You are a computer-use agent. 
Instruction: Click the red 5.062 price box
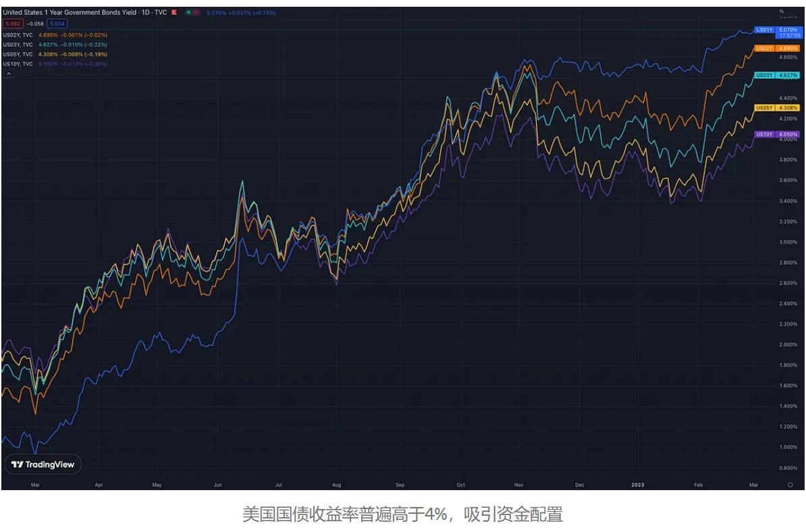coord(13,24)
